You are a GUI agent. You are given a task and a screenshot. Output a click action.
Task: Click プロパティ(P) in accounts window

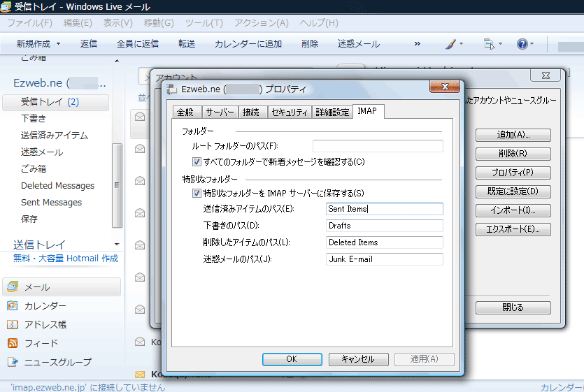pos(513,173)
